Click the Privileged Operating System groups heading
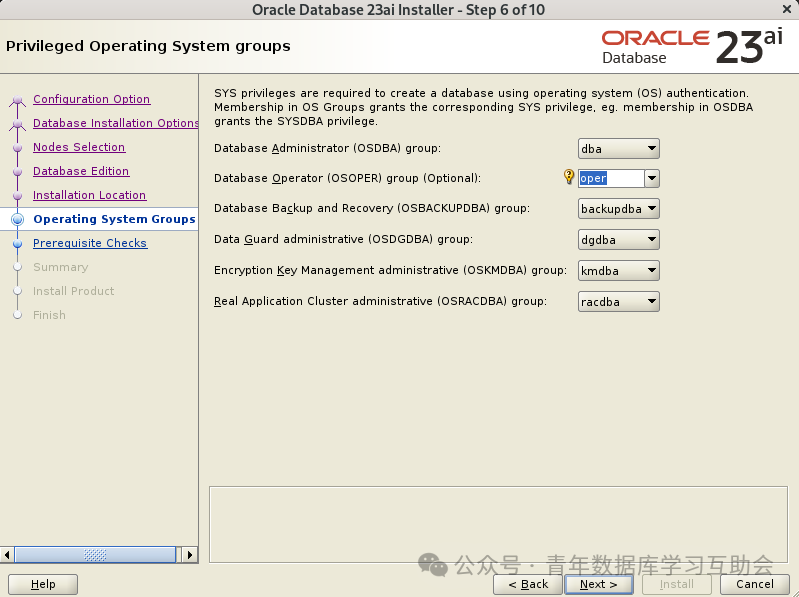This screenshot has height=597, width=799. click(x=148, y=46)
